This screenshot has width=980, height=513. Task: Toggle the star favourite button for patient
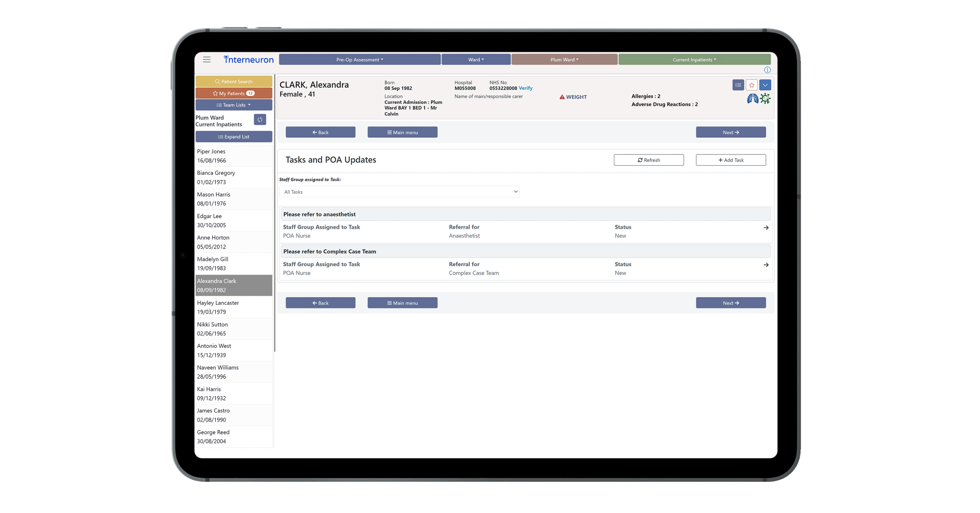tap(751, 85)
